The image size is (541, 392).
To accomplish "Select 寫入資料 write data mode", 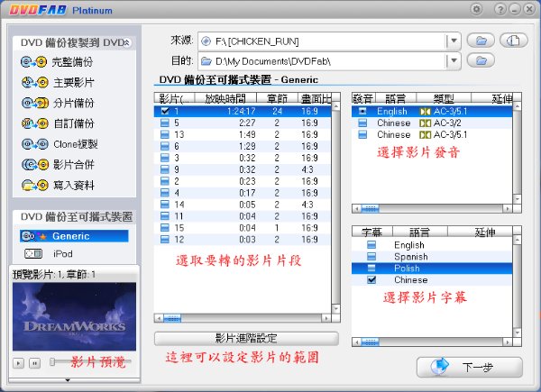I will pos(61,186).
